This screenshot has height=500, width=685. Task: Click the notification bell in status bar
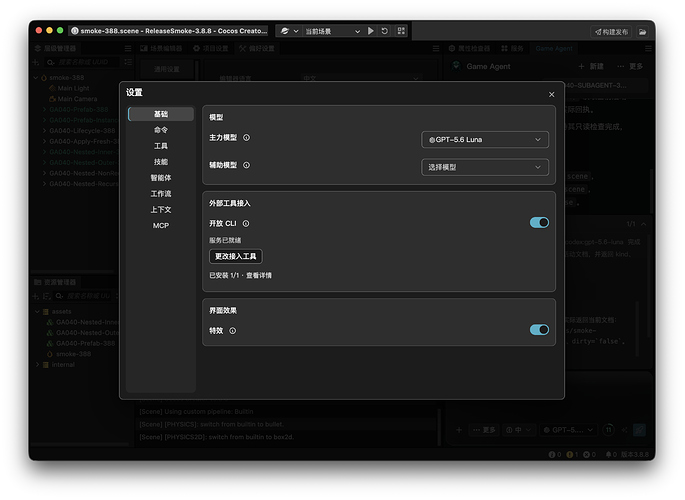coord(611,455)
